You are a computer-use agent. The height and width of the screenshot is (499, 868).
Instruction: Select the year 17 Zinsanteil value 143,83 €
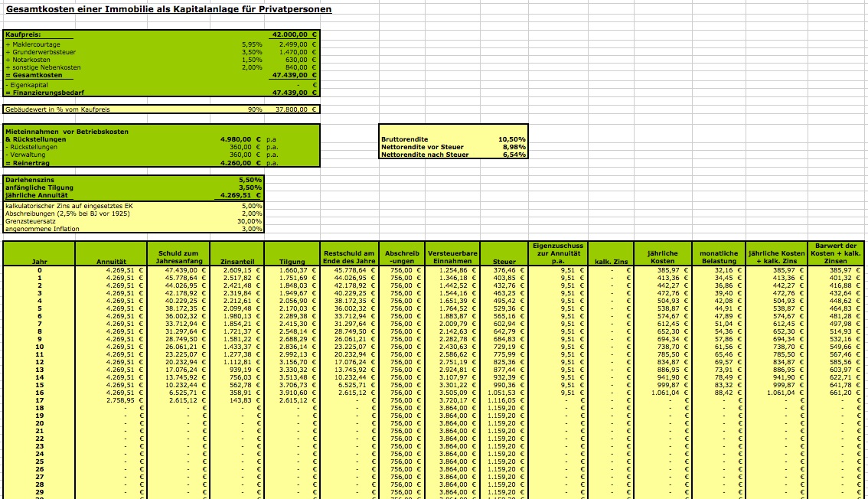pyautogui.click(x=245, y=400)
